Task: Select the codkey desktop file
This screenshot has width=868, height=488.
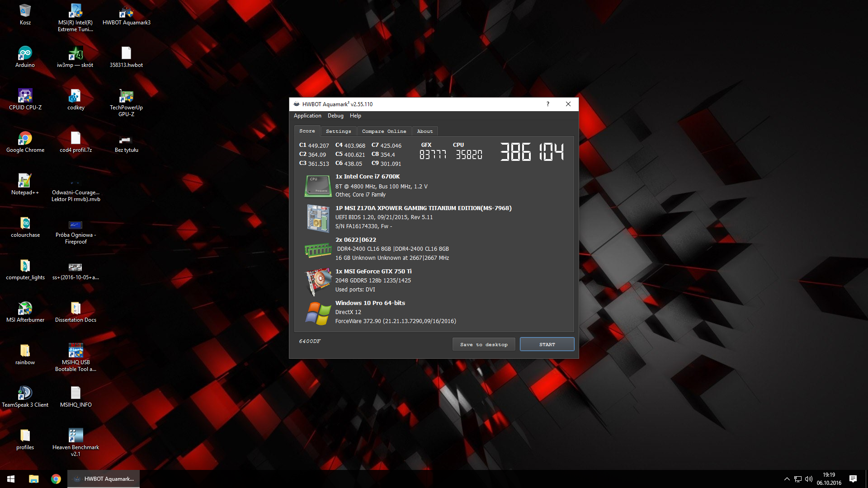Action: 75,99
